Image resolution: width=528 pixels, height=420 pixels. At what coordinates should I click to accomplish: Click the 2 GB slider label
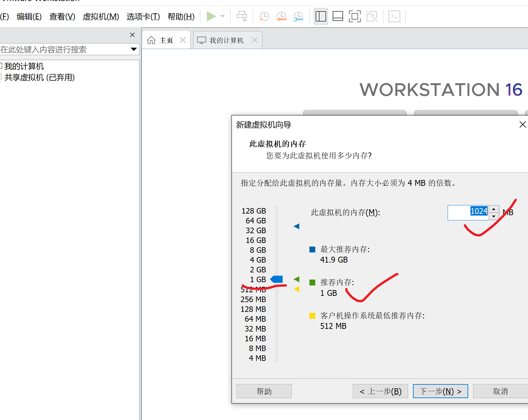258,270
